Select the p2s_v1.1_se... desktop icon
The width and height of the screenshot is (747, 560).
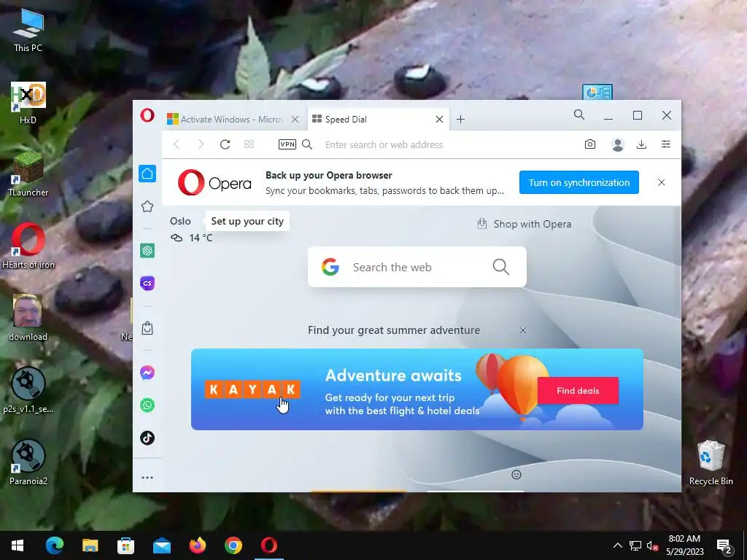click(28, 390)
